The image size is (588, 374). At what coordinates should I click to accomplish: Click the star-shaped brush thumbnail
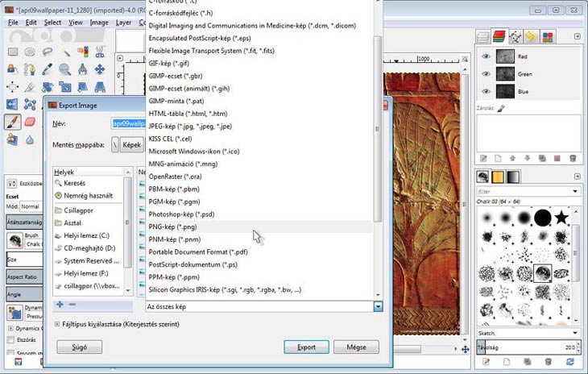tap(562, 217)
